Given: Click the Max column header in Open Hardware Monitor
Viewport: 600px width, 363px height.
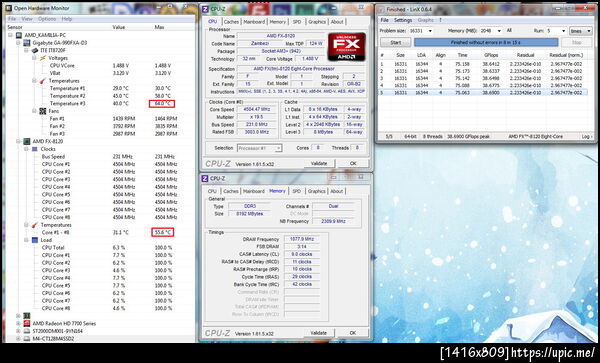Looking at the screenshot, I should pyautogui.click(x=159, y=27).
